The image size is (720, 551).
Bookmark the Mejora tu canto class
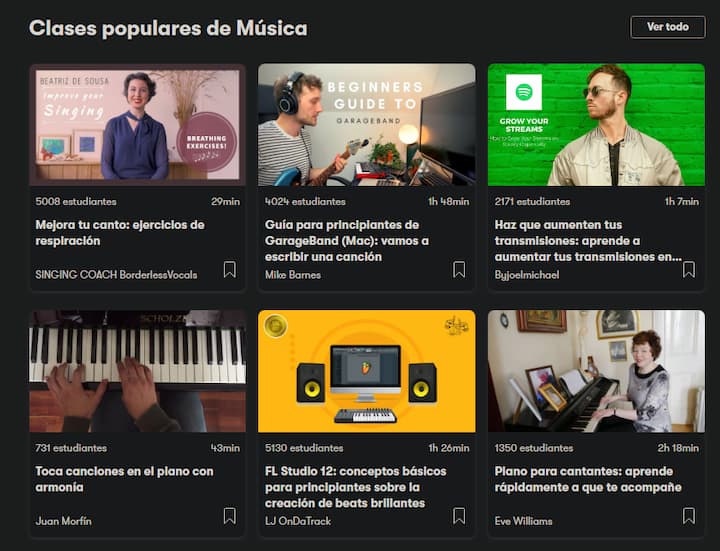point(230,270)
